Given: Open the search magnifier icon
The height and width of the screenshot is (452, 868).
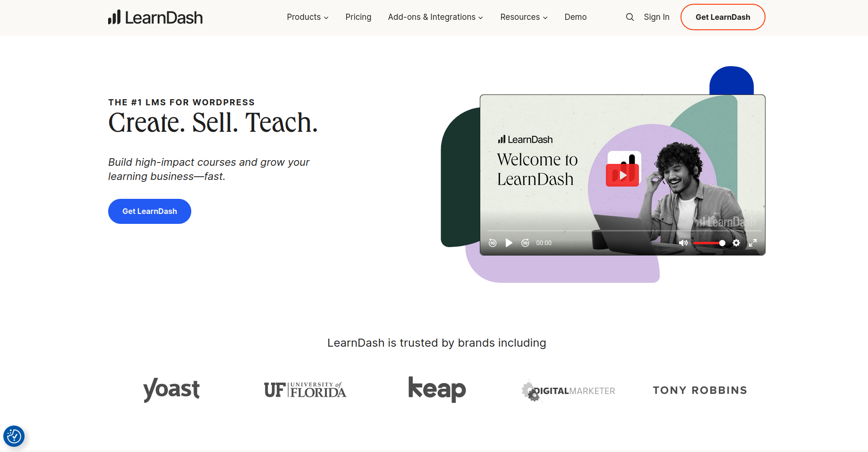Looking at the screenshot, I should (x=630, y=17).
